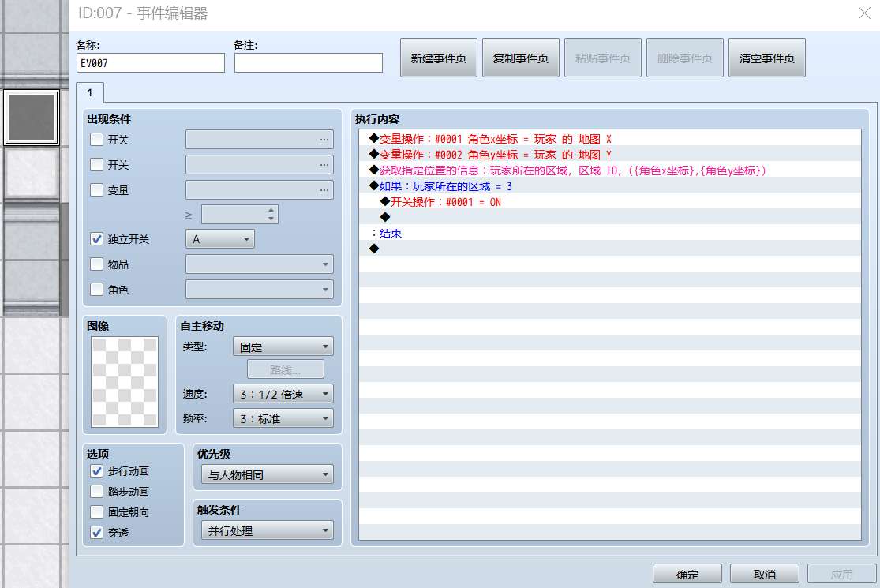Open the 触发条件 dropdown showing 并行处理
The width and height of the screenshot is (880, 588).
[x=267, y=530]
